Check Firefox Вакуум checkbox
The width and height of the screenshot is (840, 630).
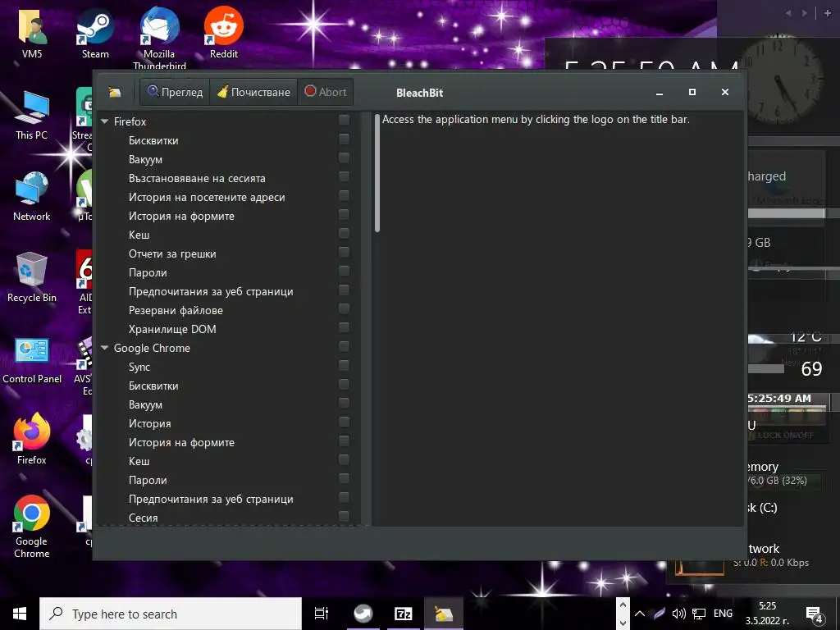pyautogui.click(x=344, y=158)
